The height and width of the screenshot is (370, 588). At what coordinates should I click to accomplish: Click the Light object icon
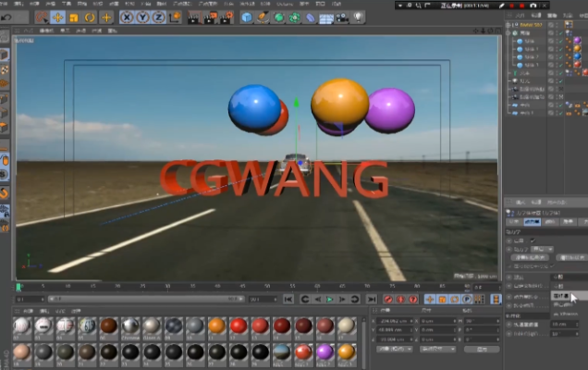[359, 17]
